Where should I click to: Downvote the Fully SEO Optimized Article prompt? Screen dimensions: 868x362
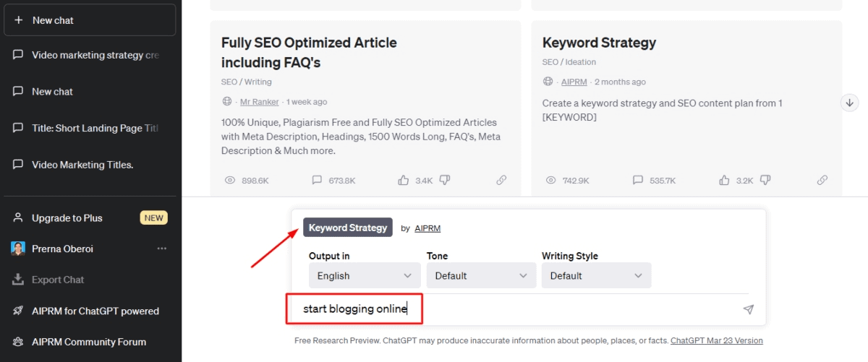pos(445,180)
